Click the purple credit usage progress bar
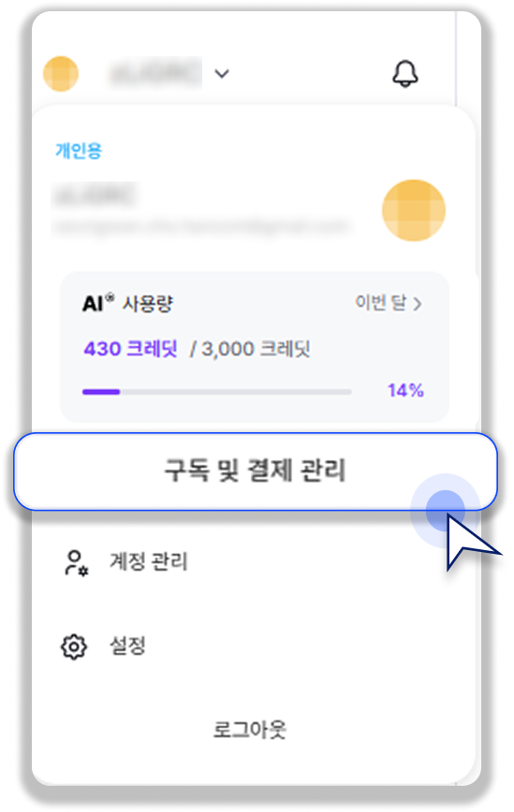514x812 pixels. point(216,392)
